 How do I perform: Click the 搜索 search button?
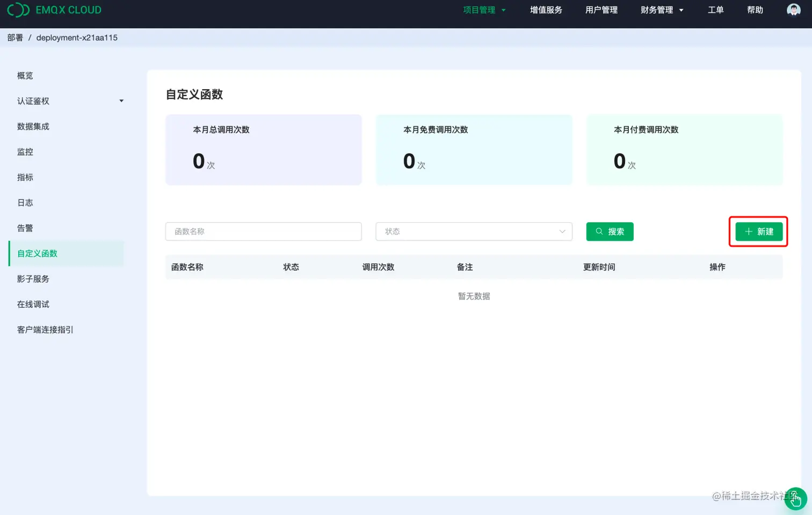[610, 231]
